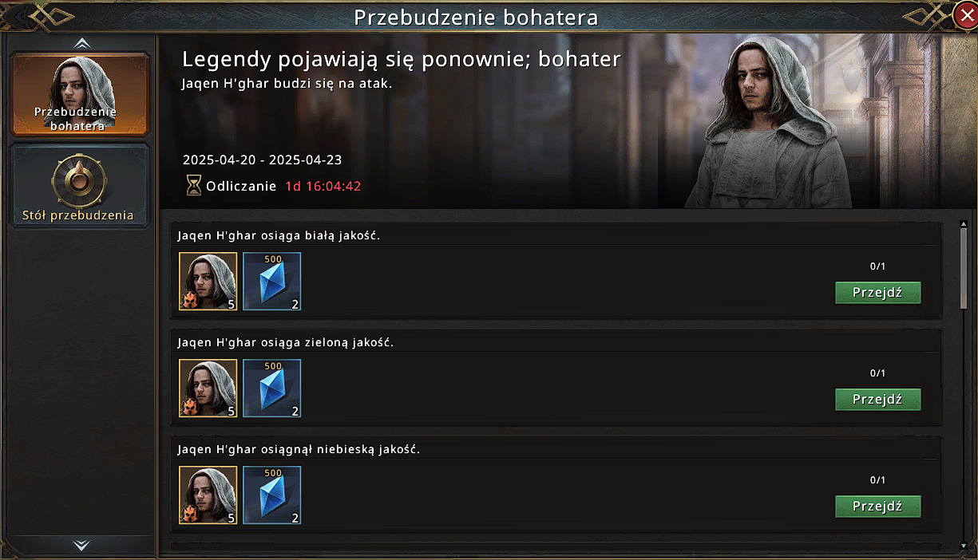Viewport: 978px width, 560px height.
Task: Click Przejdź for the biała jakość quest
Action: [877, 292]
